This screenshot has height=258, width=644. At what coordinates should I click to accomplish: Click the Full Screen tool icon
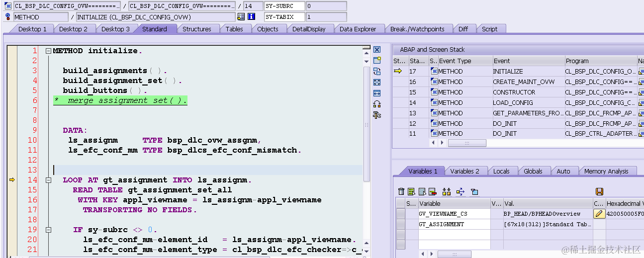[377, 82]
